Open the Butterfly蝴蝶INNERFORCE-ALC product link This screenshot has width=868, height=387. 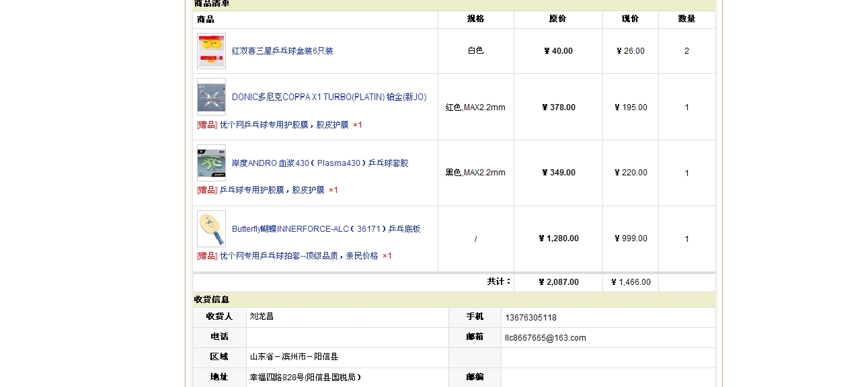pos(326,229)
